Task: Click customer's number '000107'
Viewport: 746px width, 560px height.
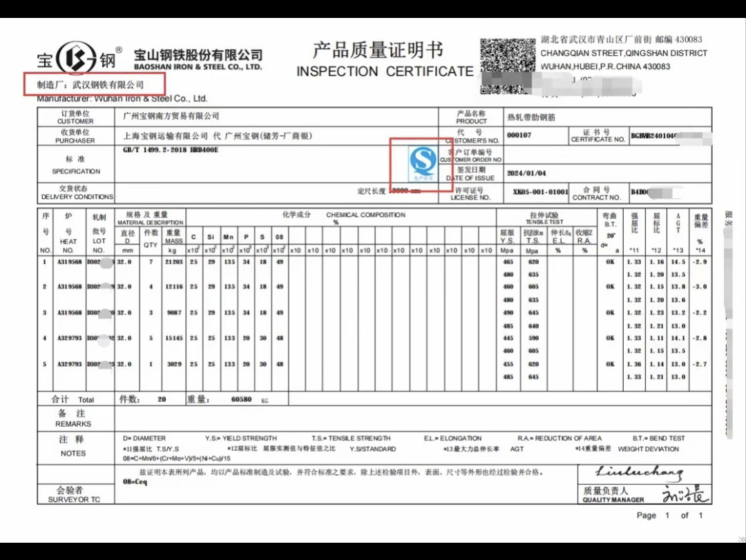Action: point(519,135)
